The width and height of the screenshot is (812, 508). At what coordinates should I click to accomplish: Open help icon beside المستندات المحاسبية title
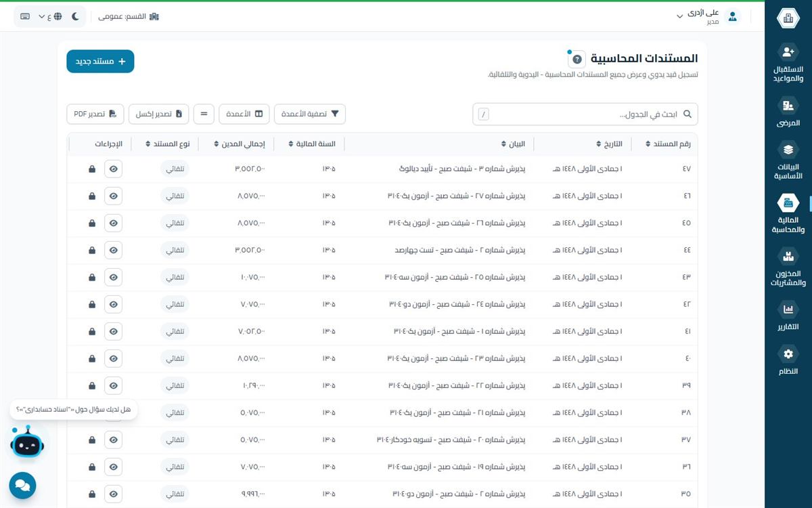pos(577,59)
